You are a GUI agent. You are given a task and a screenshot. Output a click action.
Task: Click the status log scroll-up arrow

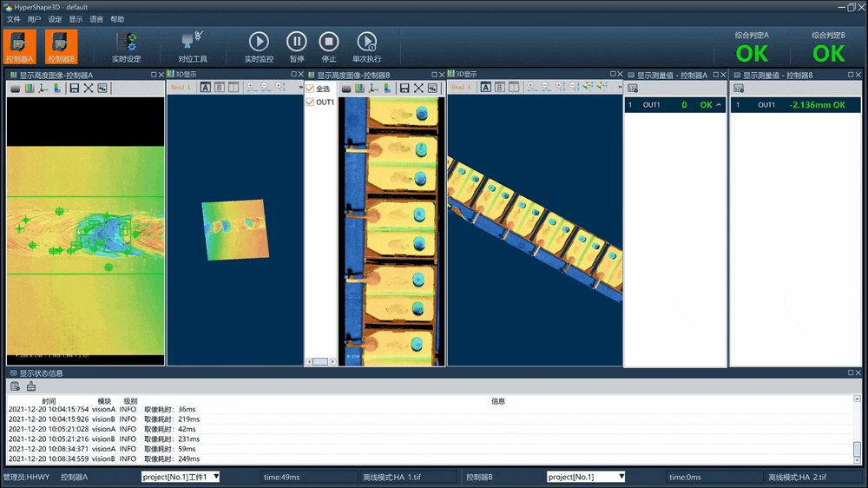tap(857, 399)
